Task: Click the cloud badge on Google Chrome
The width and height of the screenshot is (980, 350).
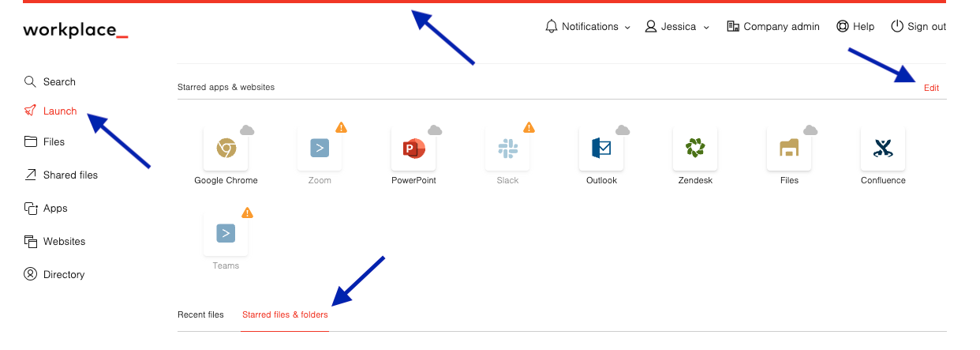Action: coord(247,130)
